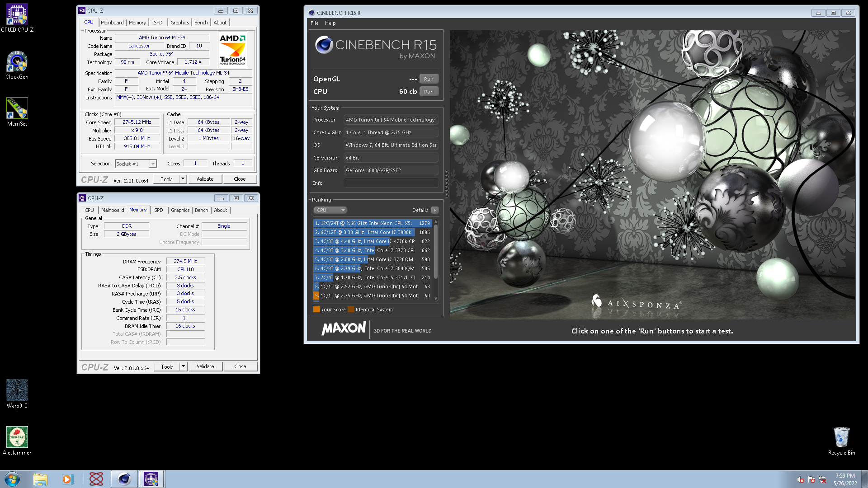Switch to CPU-Z in the taskbar
This screenshot has height=488, width=868.
point(151,479)
